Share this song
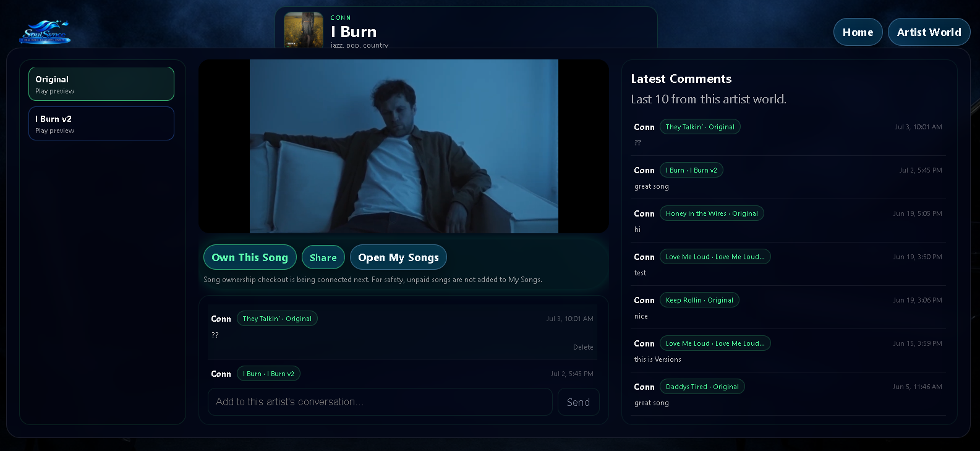Viewport: 980px width, 451px height. 323,257
